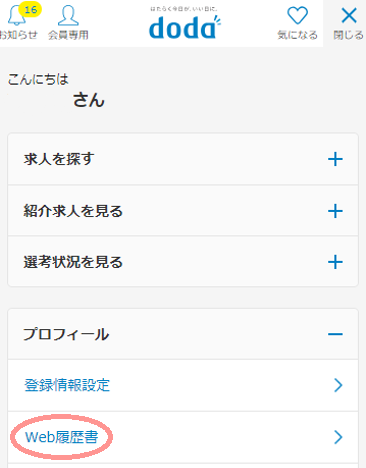Open the 登録情報設定 link
The width and height of the screenshot is (366, 468).
[67, 385]
